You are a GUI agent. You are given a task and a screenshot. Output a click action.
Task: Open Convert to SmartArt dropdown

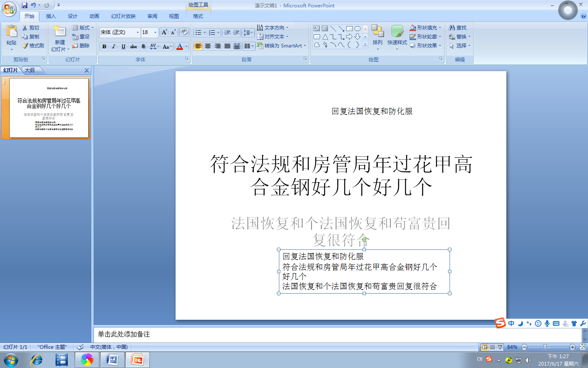point(281,46)
